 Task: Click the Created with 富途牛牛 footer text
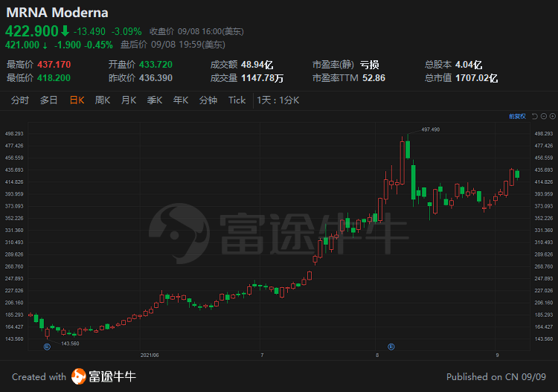(x=74, y=376)
